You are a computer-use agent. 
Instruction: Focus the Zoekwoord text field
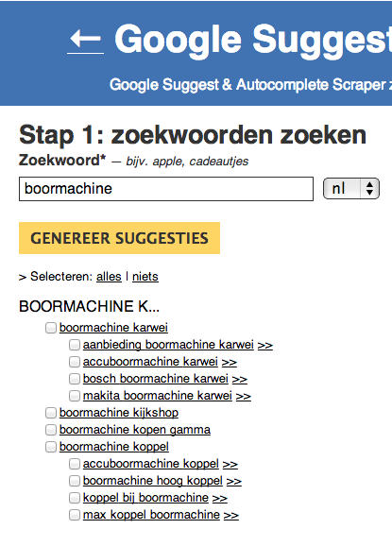166,189
